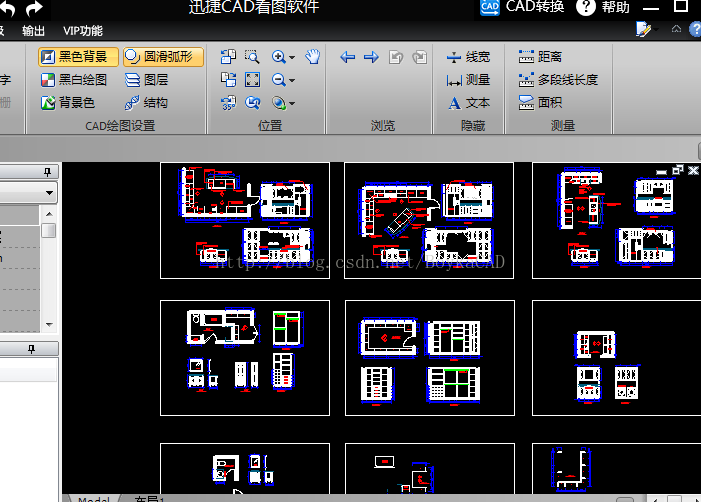The width and height of the screenshot is (701, 502).
Task: Click the greyed page-back browse icon
Action: (396, 57)
